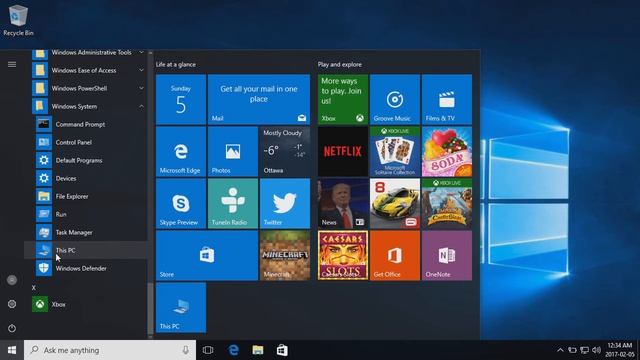Open Store from the taskbar
The height and width of the screenshot is (360, 640).
pos(282,350)
